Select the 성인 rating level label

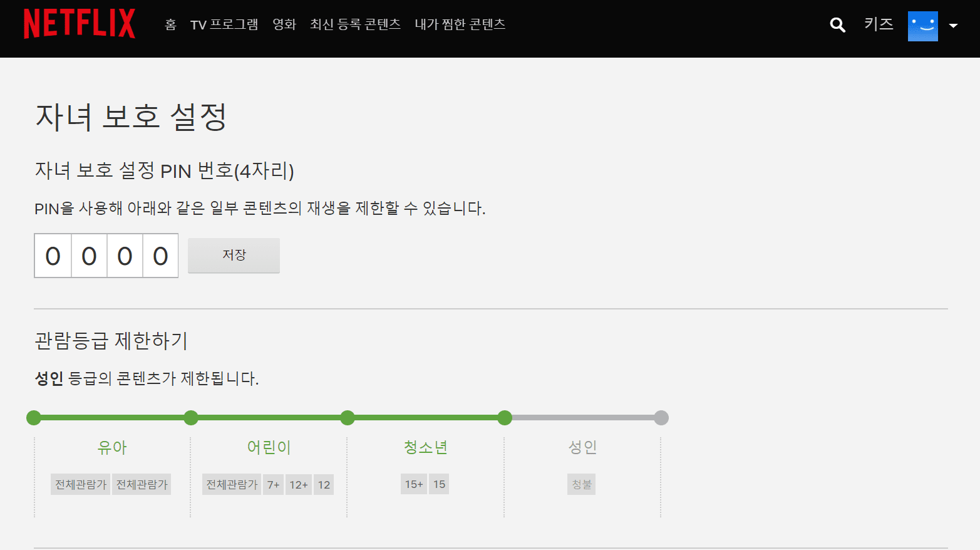(x=582, y=447)
